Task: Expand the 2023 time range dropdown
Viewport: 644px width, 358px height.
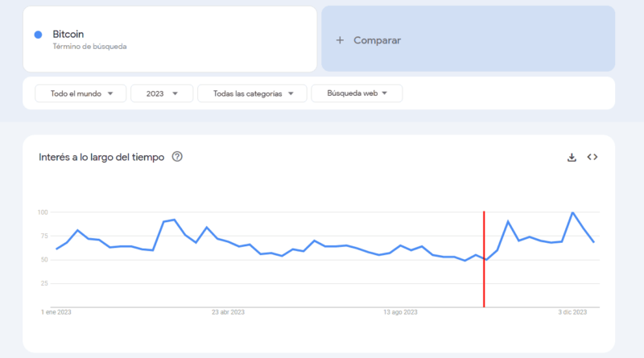Action: point(162,93)
